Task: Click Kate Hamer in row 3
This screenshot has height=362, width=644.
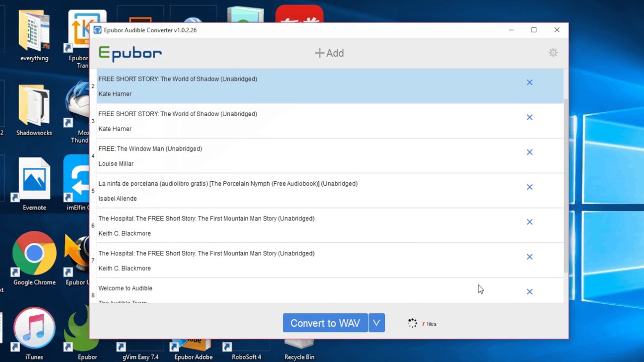Action: [x=115, y=129]
